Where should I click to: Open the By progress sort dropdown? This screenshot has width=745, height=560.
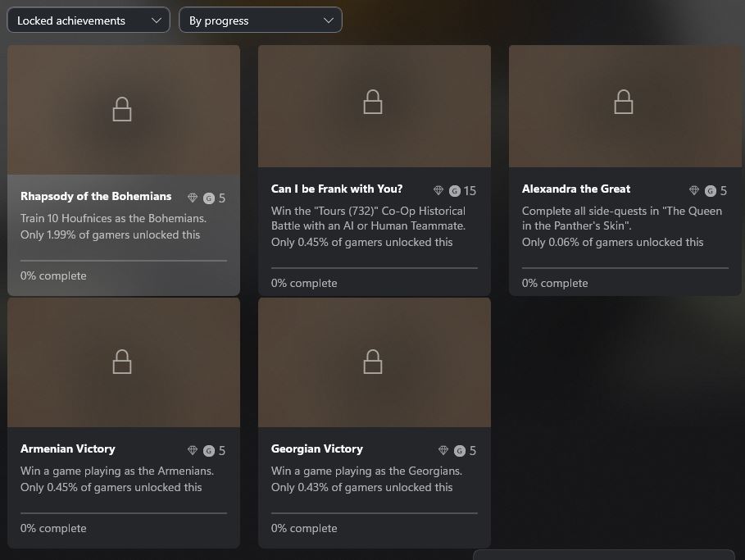[260, 20]
